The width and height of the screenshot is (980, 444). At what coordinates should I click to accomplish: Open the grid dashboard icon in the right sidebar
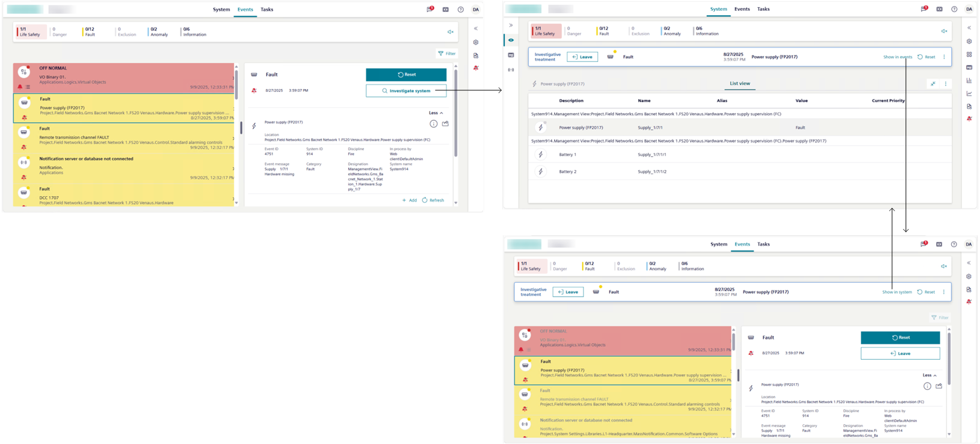(969, 54)
